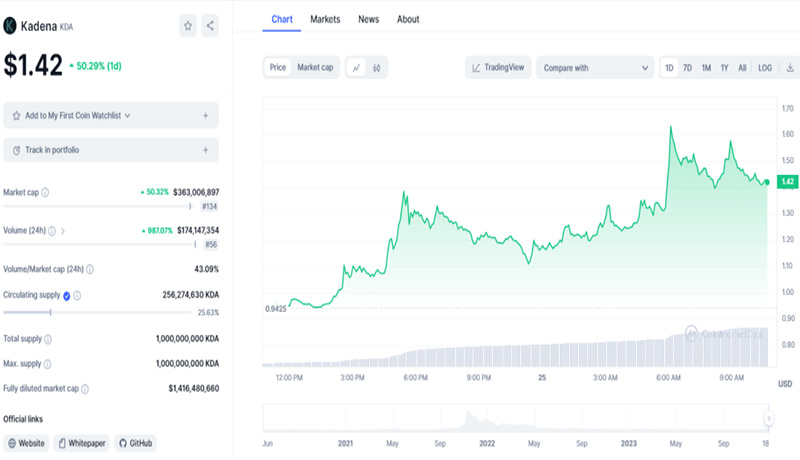Select the Price toggle option

[x=278, y=67]
